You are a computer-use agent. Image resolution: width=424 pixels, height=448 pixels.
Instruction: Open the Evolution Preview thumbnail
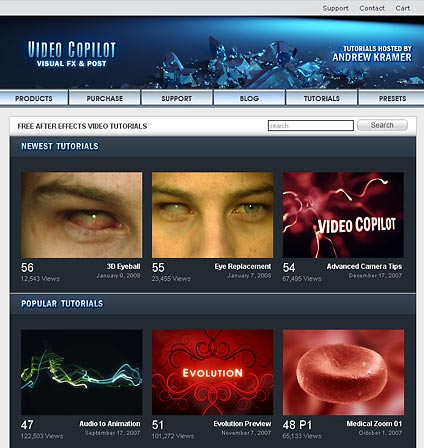212,372
